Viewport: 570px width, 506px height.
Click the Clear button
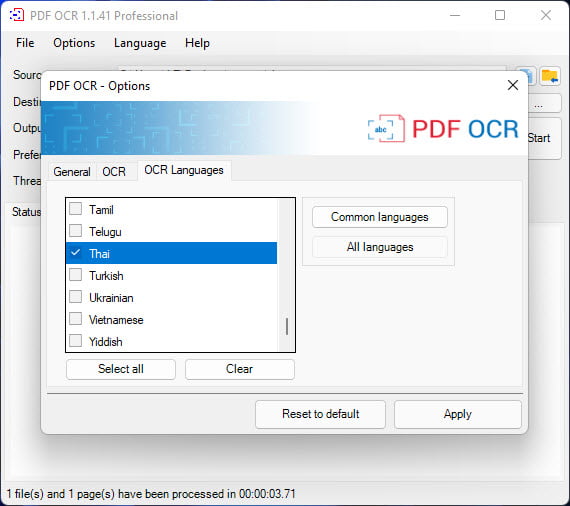click(x=240, y=369)
